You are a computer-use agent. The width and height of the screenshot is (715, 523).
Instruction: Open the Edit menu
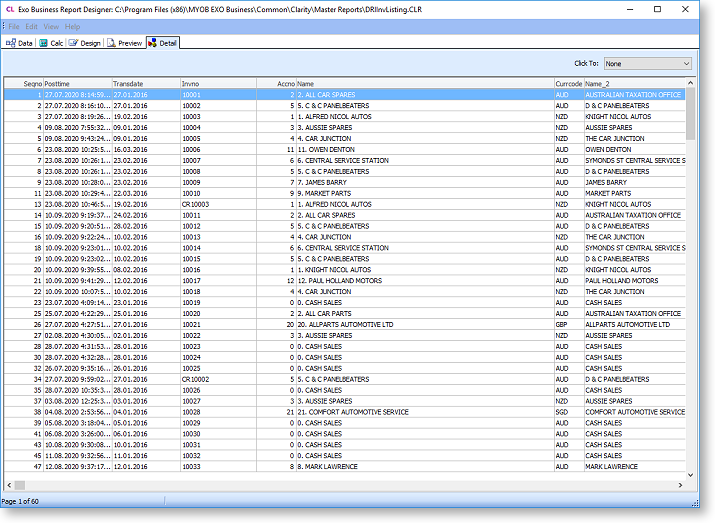pos(31,26)
